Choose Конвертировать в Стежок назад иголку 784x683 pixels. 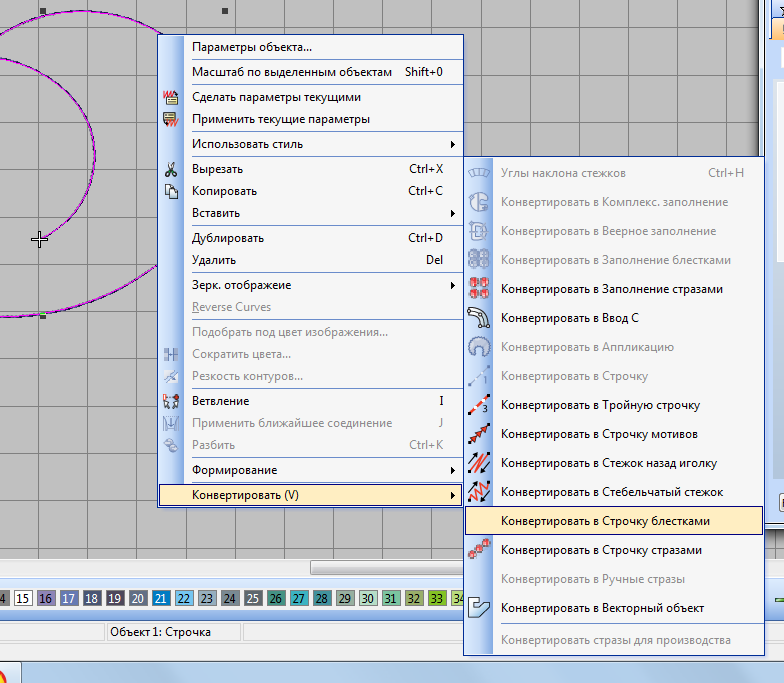point(608,463)
